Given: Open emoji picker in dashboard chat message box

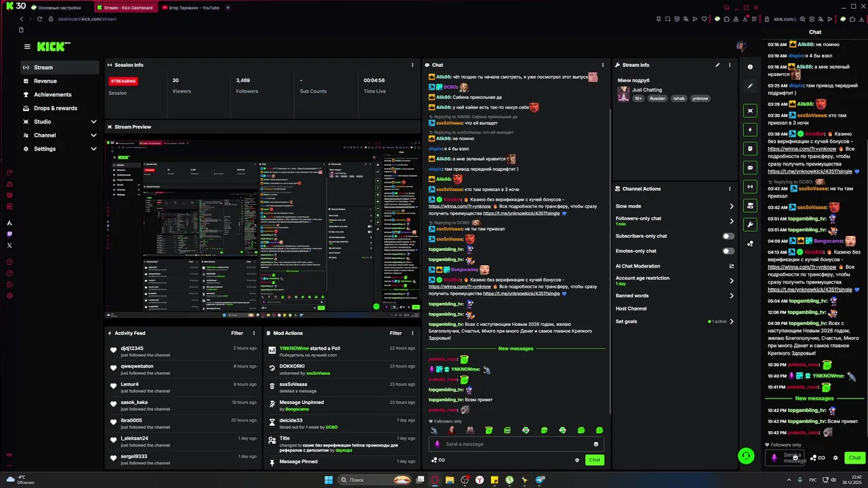Looking at the screenshot, I should [596, 444].
